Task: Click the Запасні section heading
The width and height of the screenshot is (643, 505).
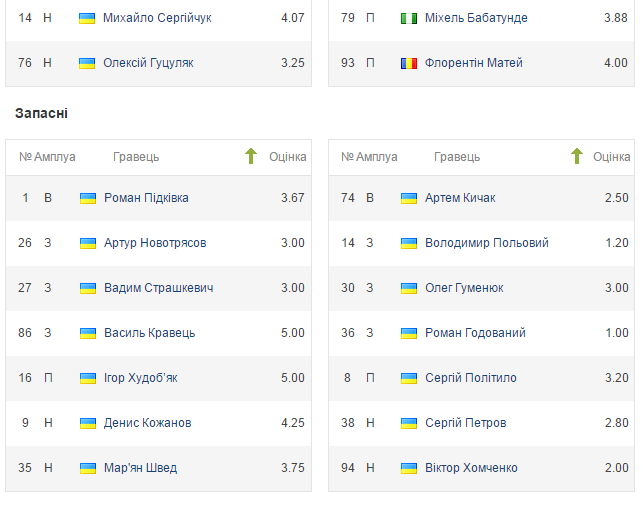Action: click(41, 114)
